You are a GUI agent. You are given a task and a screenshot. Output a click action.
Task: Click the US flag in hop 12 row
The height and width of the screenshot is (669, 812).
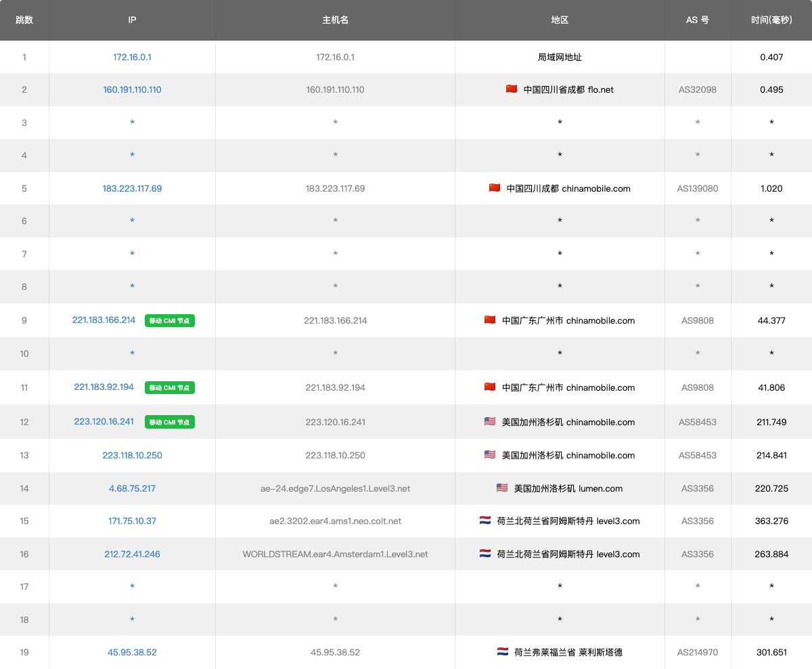(x=490, y=421)
